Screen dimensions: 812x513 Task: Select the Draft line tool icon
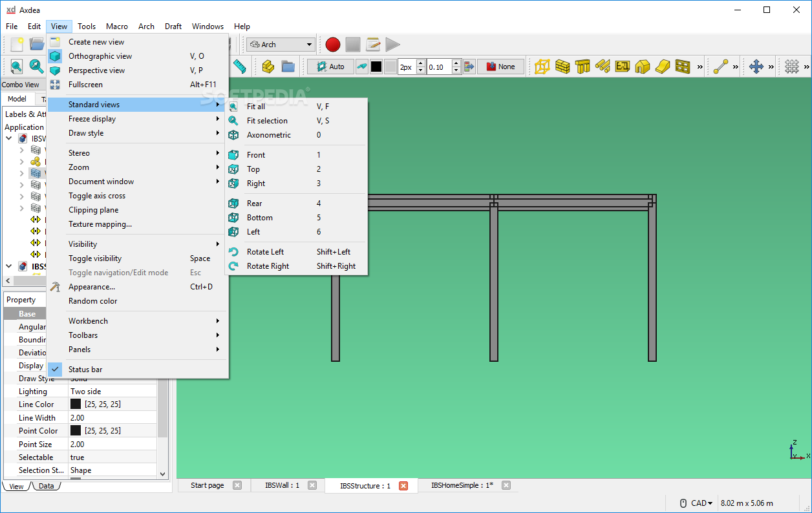click(x=721, y=67)
